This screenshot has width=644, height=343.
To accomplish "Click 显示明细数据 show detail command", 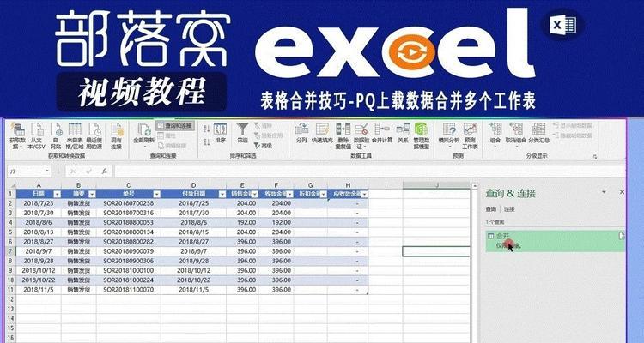I will tap(573, 125).
